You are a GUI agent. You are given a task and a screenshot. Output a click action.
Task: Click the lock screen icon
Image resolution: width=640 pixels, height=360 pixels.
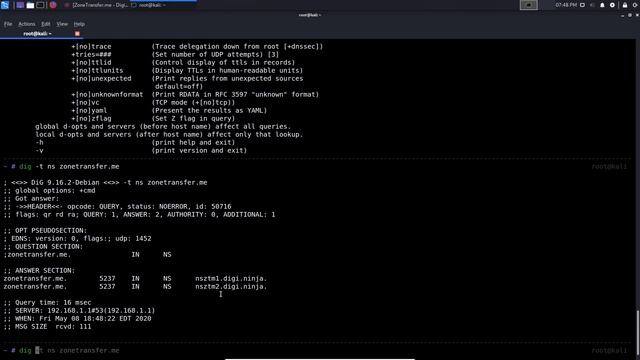pos(625,5)
